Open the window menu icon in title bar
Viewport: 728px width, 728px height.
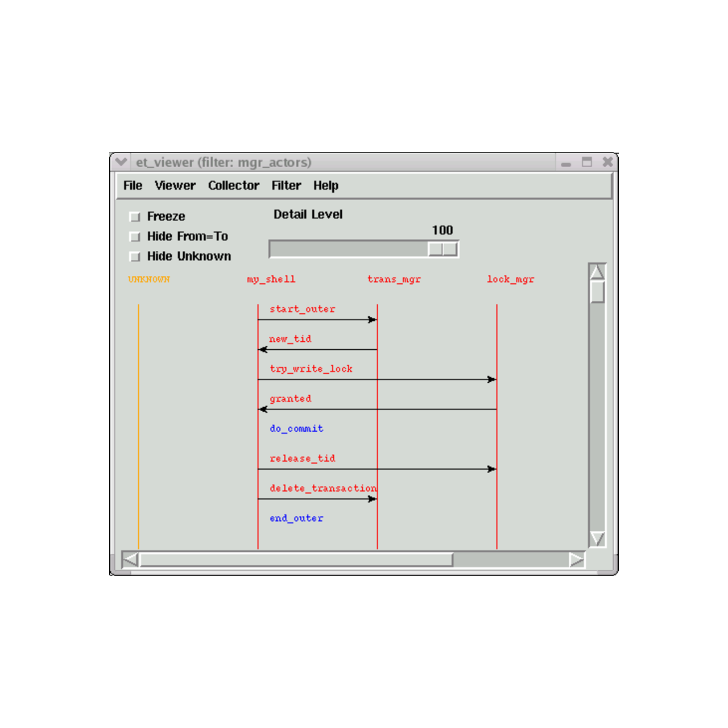(121, 162)
